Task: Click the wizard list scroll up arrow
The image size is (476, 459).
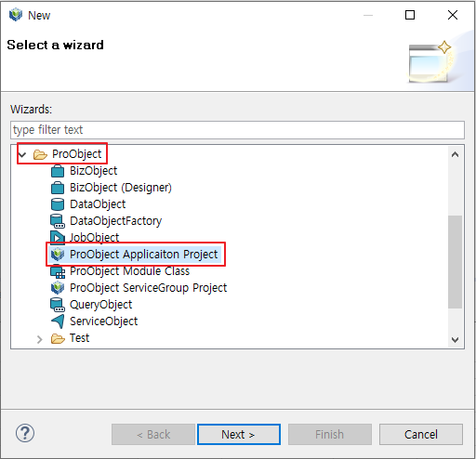Action: pyautogui.click(x=455, y=154)
